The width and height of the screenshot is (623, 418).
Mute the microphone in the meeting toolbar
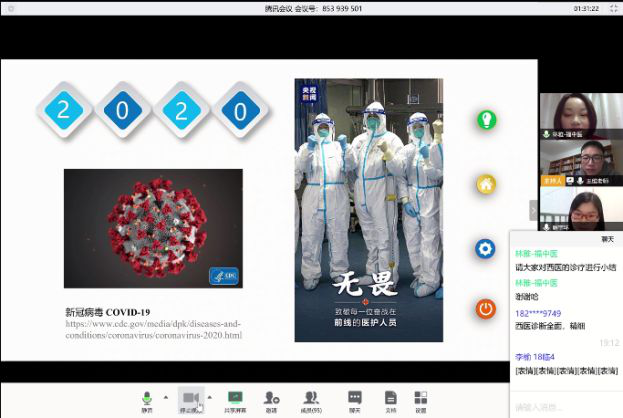click(147, 399)
